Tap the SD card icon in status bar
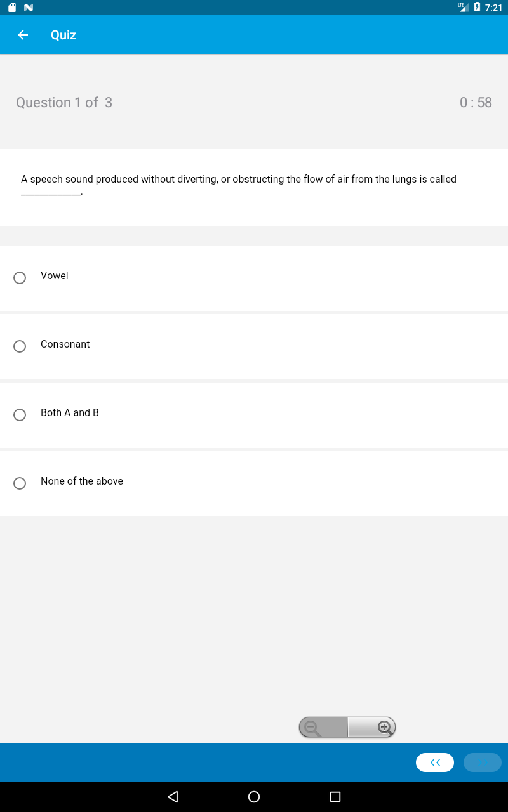Image resolution: width=508 pixels, height=812 pixels. (12, 8)
